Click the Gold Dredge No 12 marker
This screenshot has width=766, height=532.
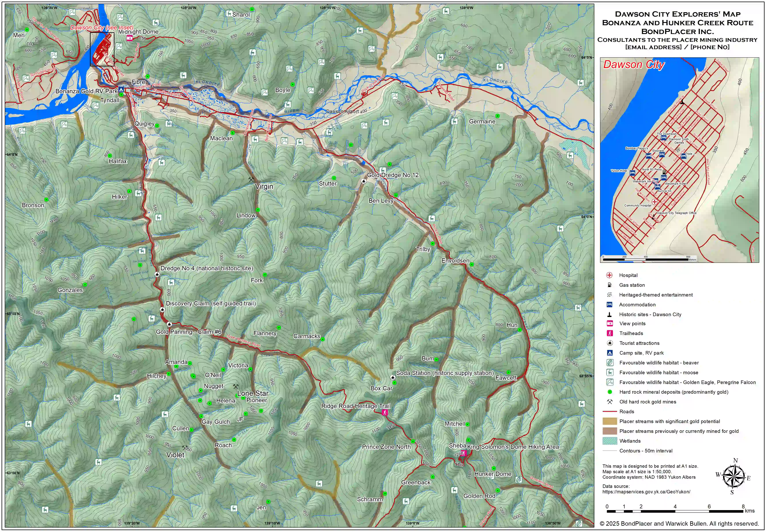point(364,181)
